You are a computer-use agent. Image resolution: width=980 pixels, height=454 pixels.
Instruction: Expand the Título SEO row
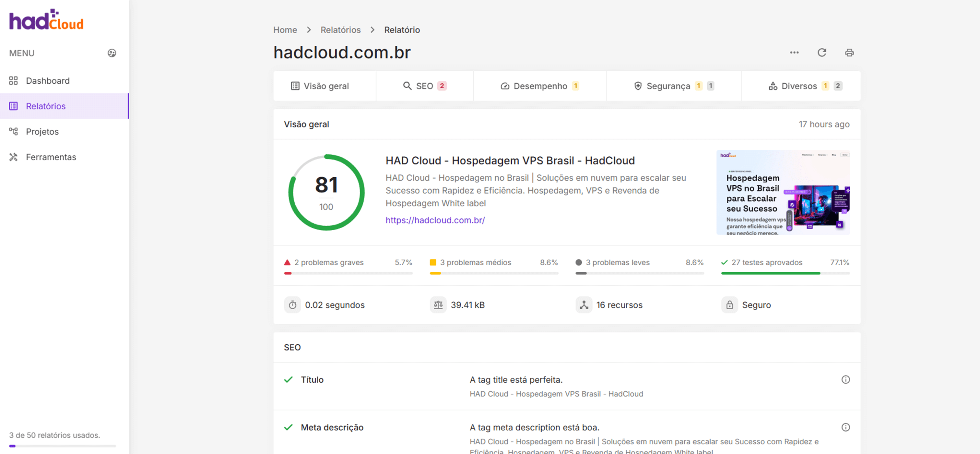[x=567, y=386]
